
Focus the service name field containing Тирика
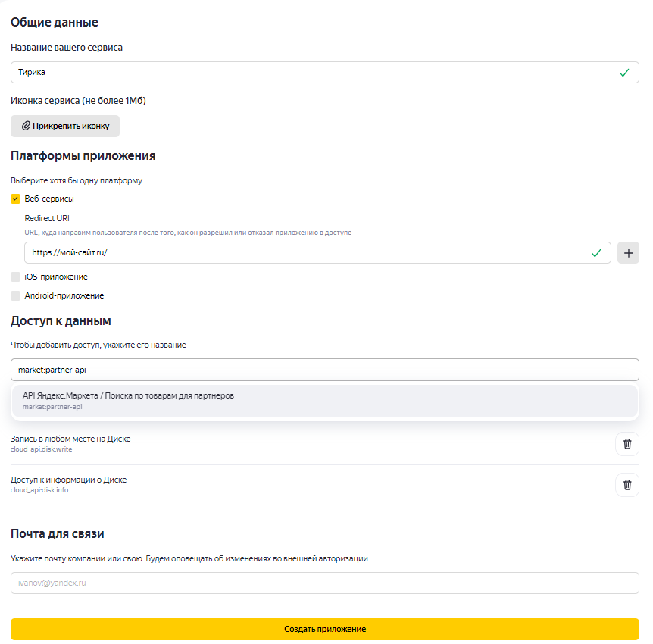325,73
